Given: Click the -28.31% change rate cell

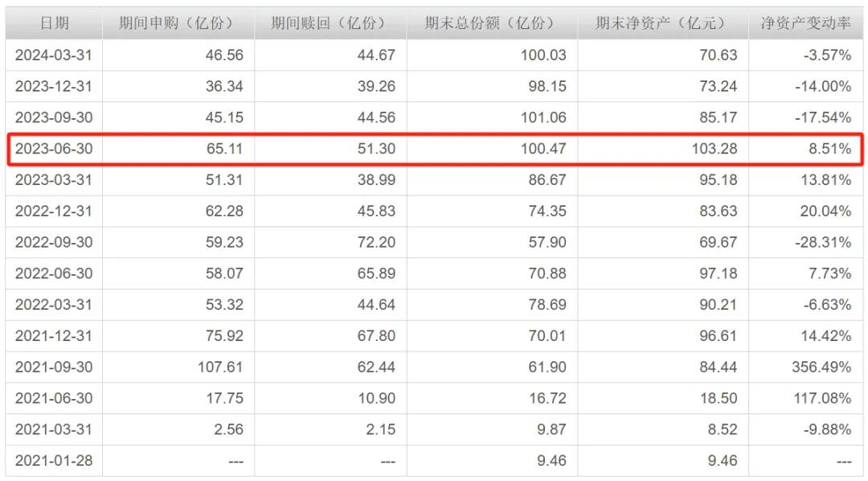Looking at the screenshot, I should coord(823,242).
